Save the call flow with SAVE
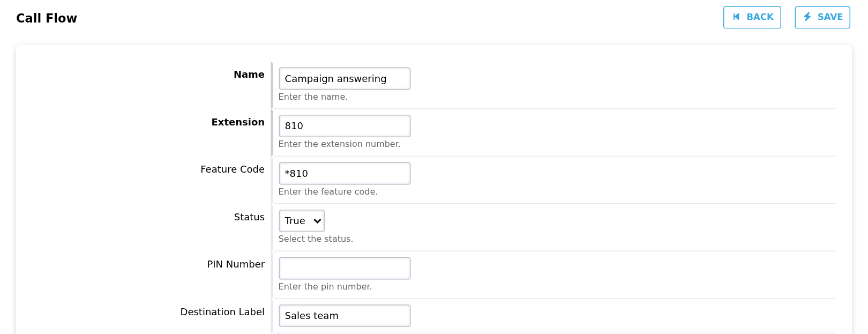The width and height of the screenshot is (868, 334). 822,17
